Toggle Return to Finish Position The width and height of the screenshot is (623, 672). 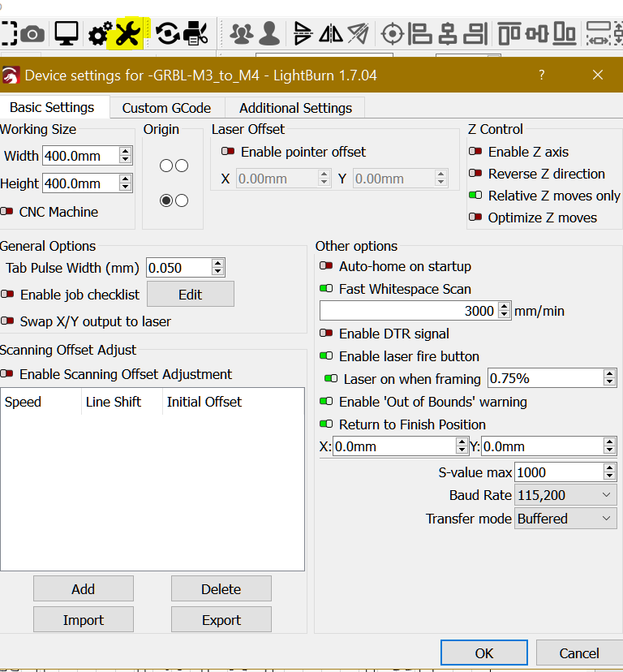(x=326, y=424)
